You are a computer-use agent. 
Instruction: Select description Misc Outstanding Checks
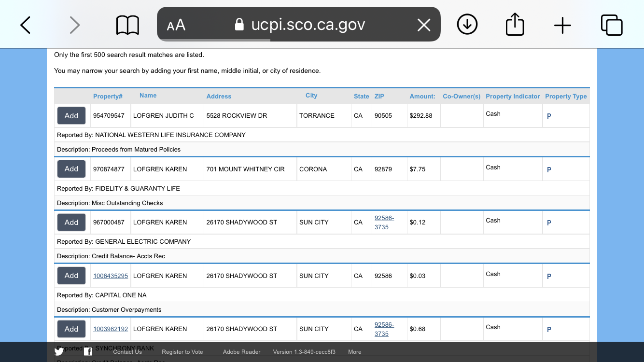click(110, 203)
